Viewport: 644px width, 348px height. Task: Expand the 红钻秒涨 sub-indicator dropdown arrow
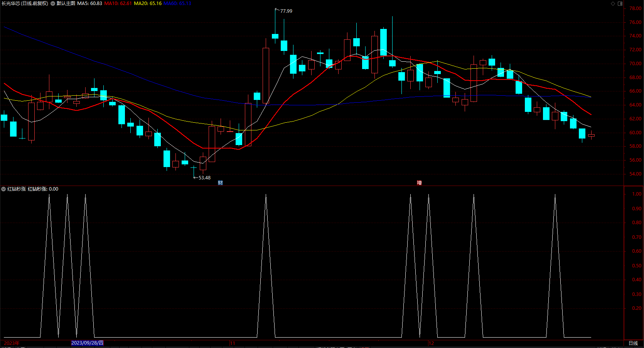[3, 189]
